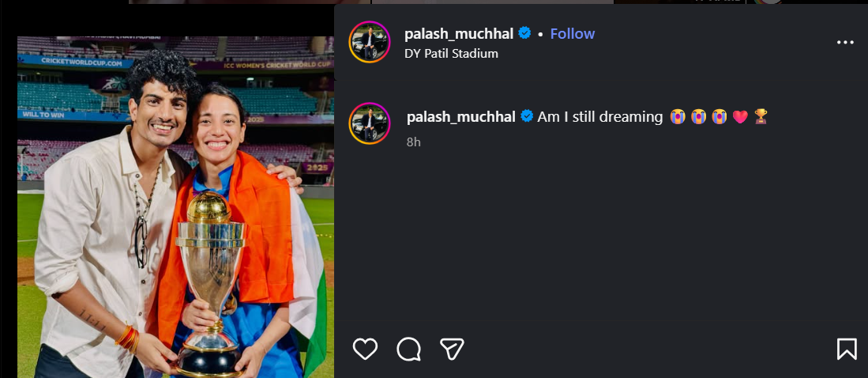Viewport: 868px width, 378px height.
Task: Open the DY Patil Stadium location link
Action: pyautogui.click(x=451, y=54)
